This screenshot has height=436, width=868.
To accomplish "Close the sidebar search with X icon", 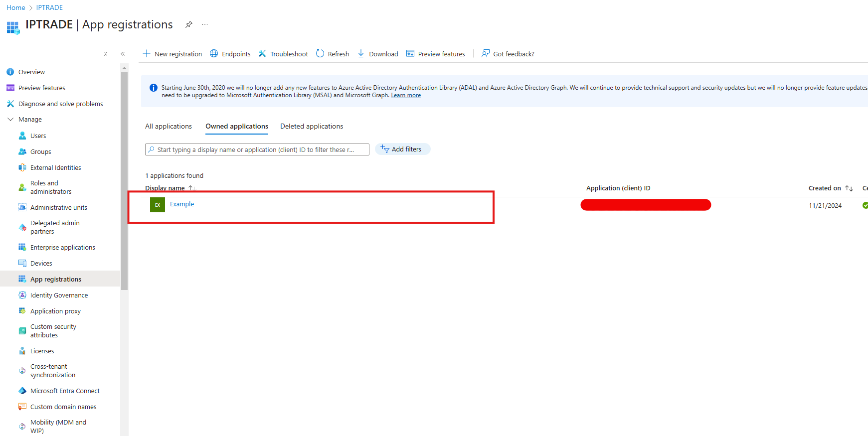I will pos(106,54).
